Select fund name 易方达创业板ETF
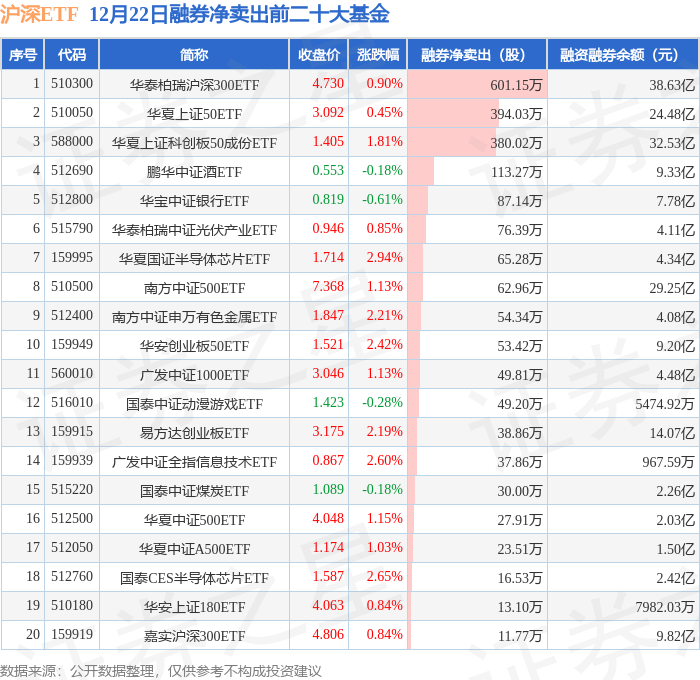Image resolution: width=700 pixels, height=680 pixels. click(x=194, y=433)
